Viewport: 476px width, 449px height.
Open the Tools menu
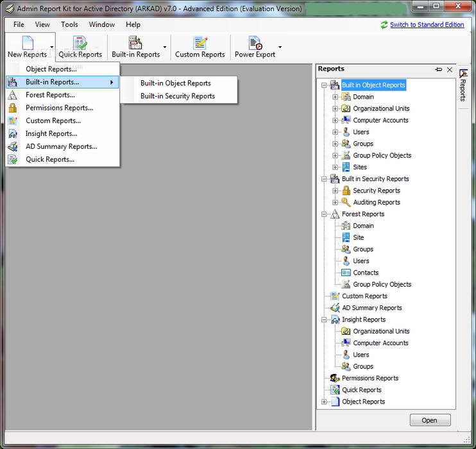(69, 24)
